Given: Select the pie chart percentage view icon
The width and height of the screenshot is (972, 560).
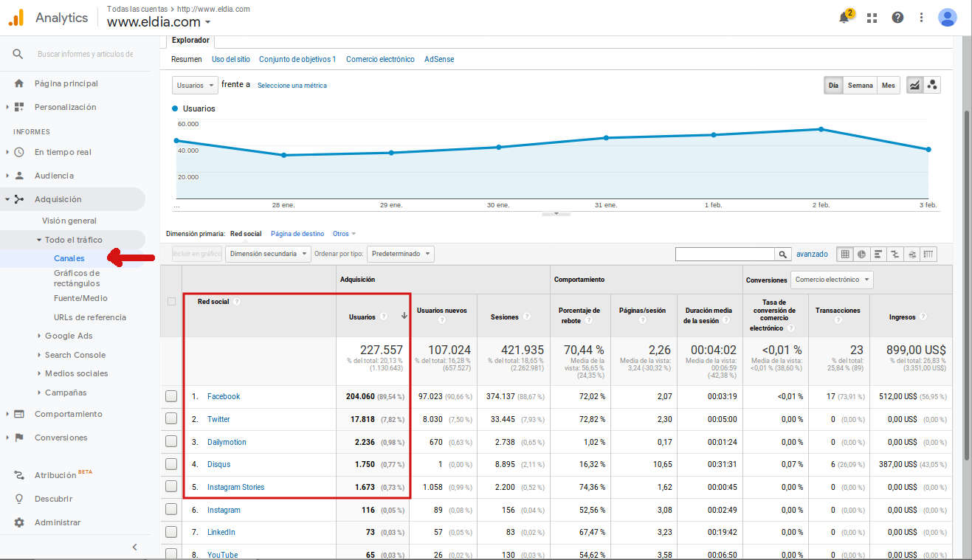Looking at the screenshot, I should pyautogui.click(x=861, y=254).
